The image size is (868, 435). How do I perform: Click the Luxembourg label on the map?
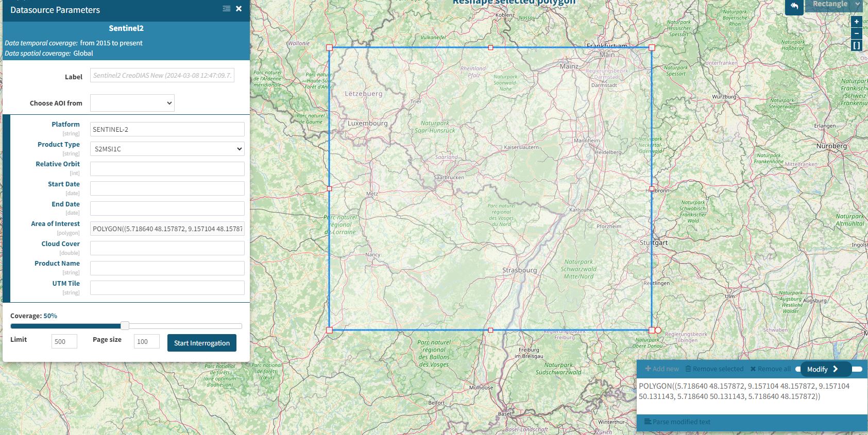(x=367, y=123)
